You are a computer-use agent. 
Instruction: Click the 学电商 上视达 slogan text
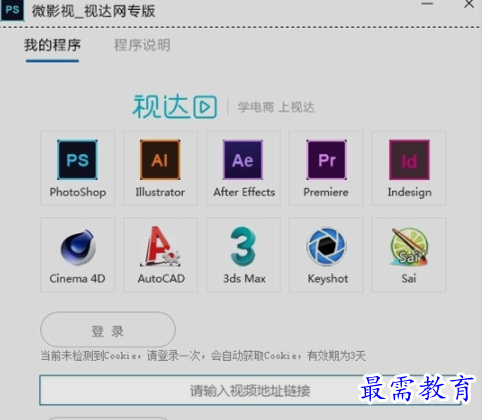[276, 107]
